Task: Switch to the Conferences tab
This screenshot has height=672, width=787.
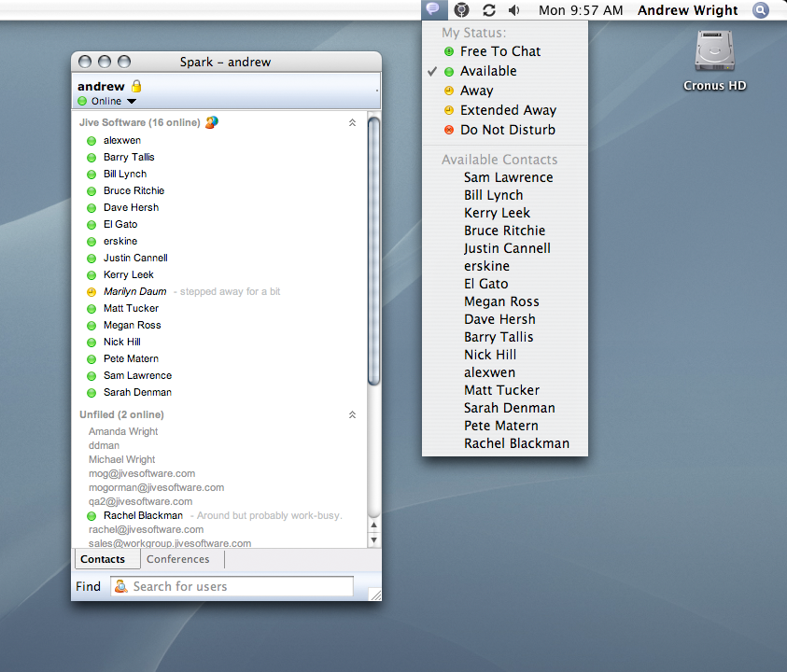Action: point(178,559)
